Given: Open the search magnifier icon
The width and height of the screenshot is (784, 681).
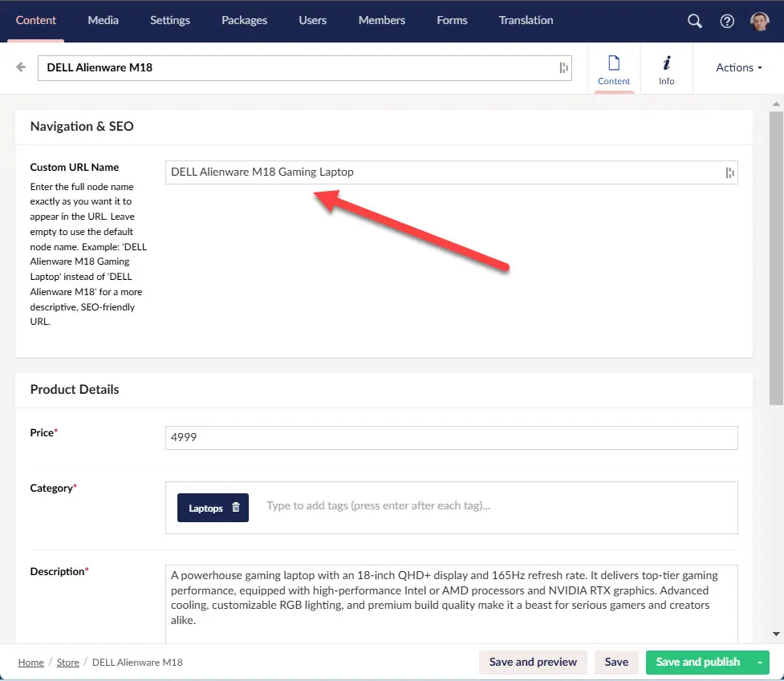Looking at the screenshot, I should [x=695, y=21].
